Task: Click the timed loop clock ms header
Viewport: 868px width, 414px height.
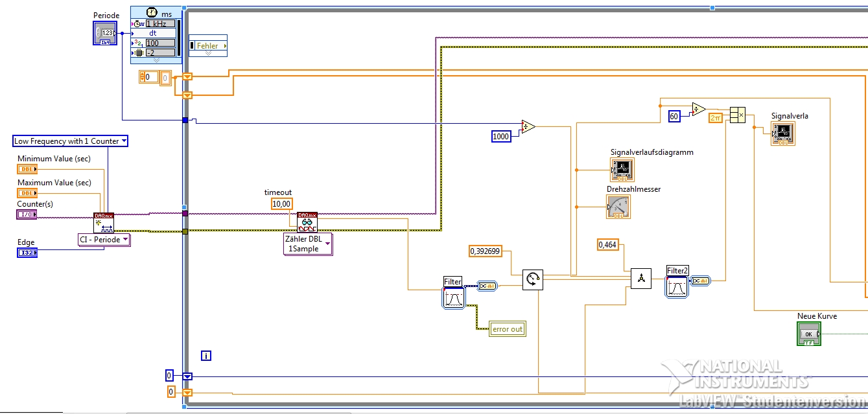Action: point(156,13)
